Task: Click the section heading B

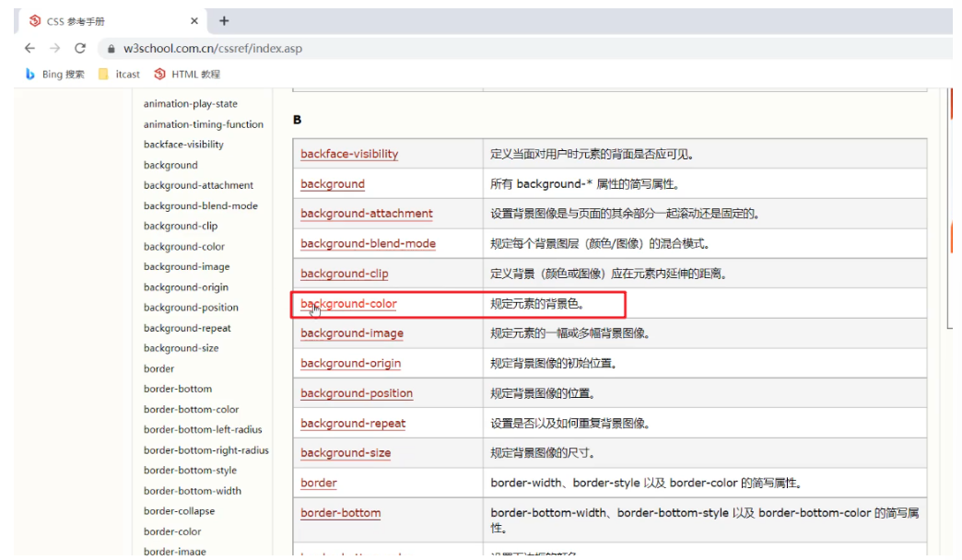Action: [x=297, y=120]
